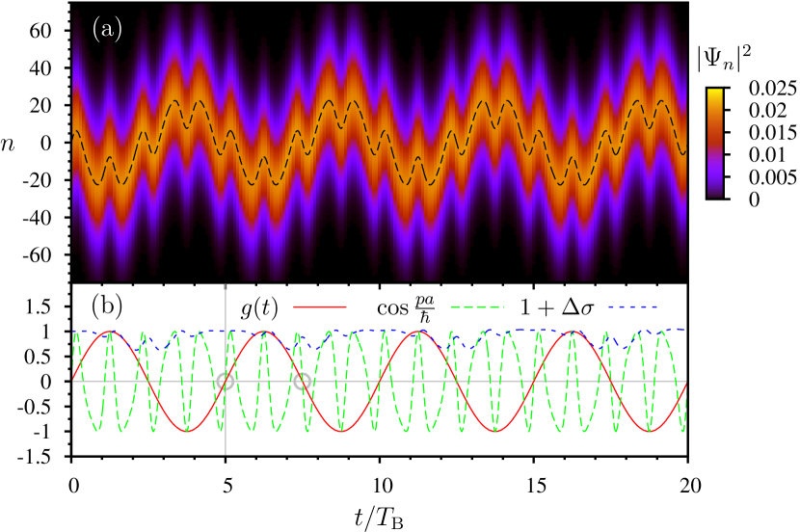Click colorbar value 0.01
This screenshot has height=532, width=800.
767,154
